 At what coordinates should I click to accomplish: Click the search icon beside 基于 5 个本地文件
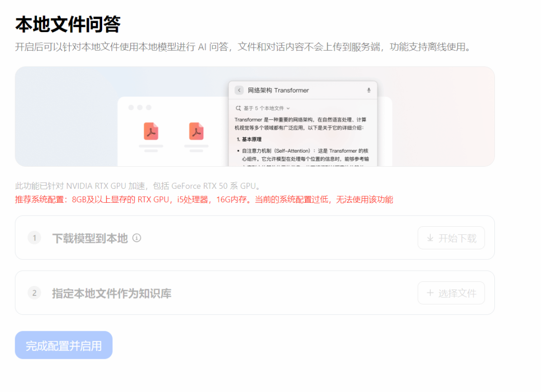pyautogui.click(x=237, y=108)
